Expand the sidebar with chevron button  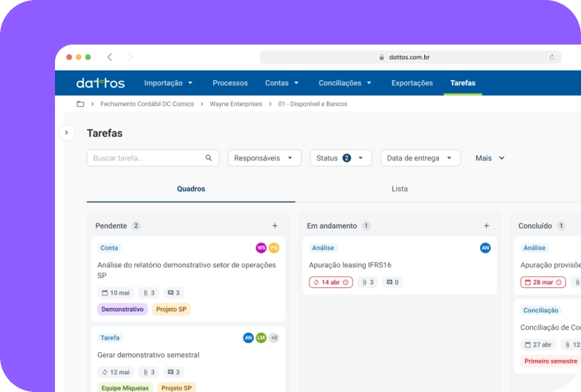tap(67, 132)
